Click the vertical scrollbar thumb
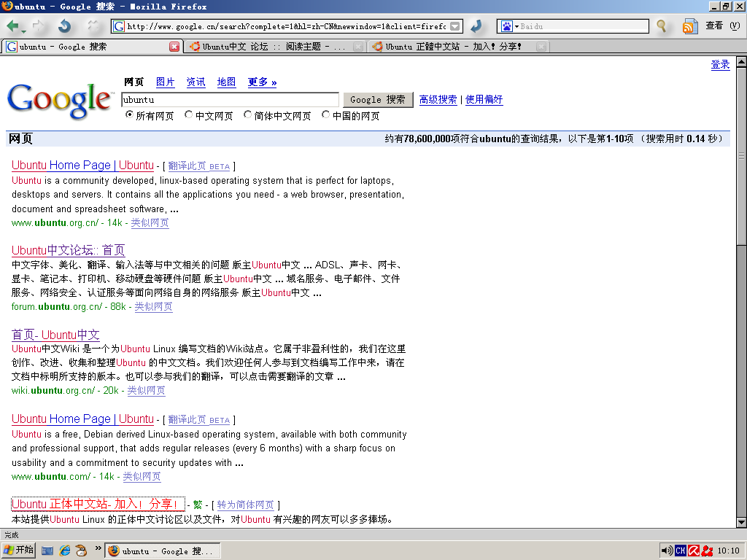This screenshot has width=747, height=560. (x=741, y=156)
